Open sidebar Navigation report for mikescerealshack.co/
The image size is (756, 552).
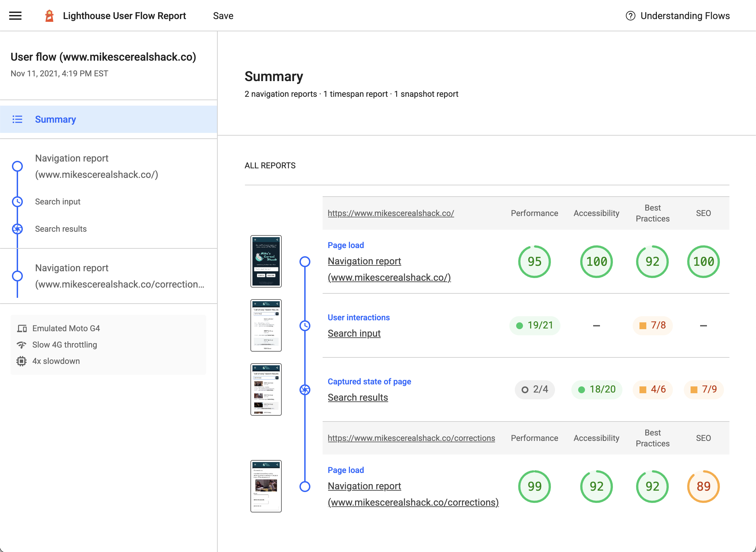click(96, 166)
